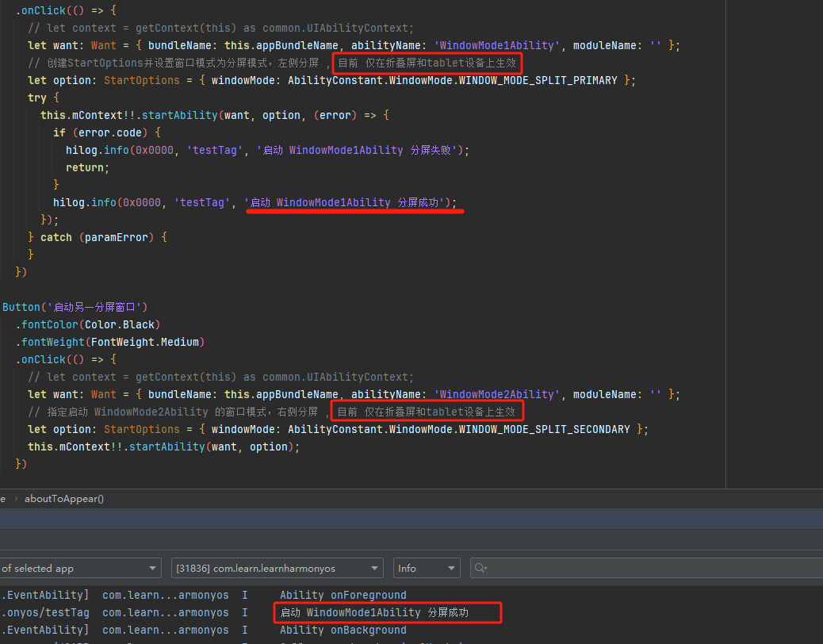Click the magnifier search-history icon in log filter
The image size is (823, 644).
[480, 568]
